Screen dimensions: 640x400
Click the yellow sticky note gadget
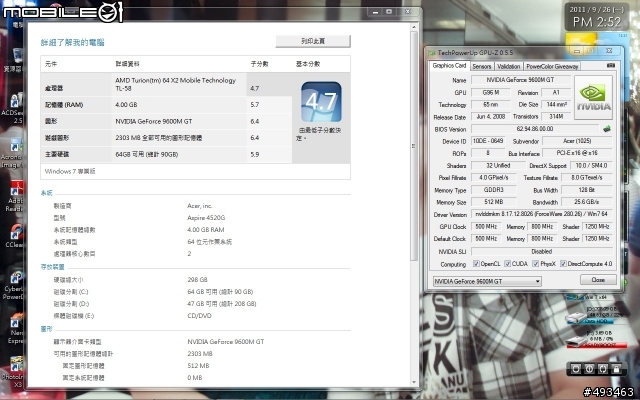[x=581, y=41]
